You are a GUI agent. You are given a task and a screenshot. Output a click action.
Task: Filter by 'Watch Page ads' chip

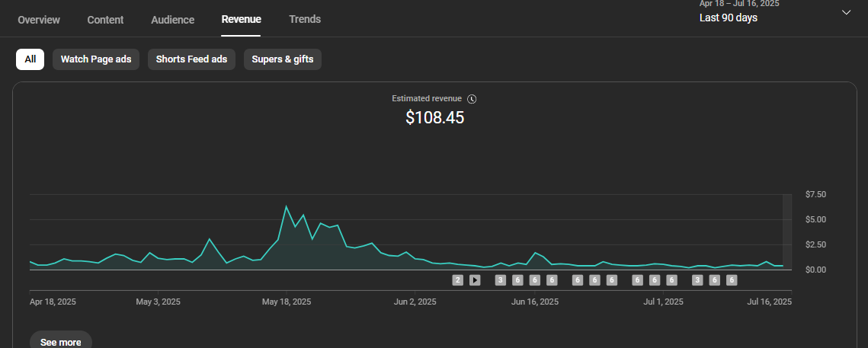pos(96,59)
